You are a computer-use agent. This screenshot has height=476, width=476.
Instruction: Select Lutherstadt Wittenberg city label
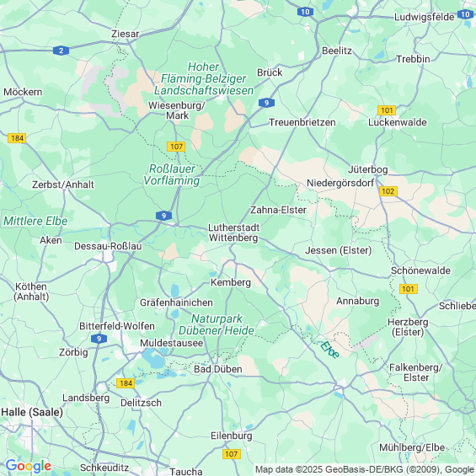(x=233, y=233)
